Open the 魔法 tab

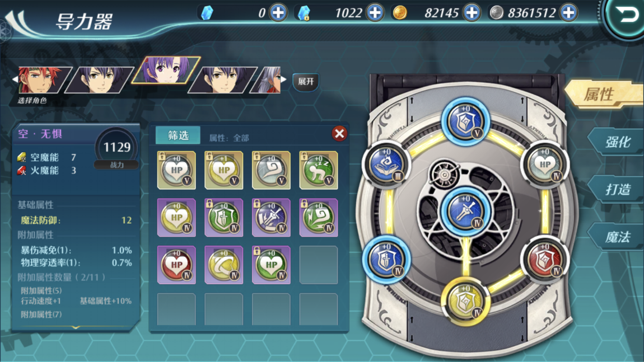point(617,237)
